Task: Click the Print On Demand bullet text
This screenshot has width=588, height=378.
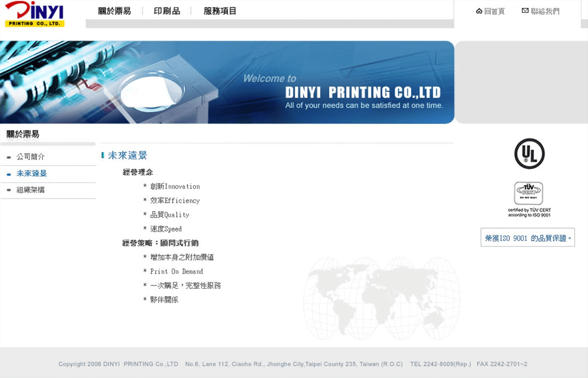Action: (x=176, y=271)
